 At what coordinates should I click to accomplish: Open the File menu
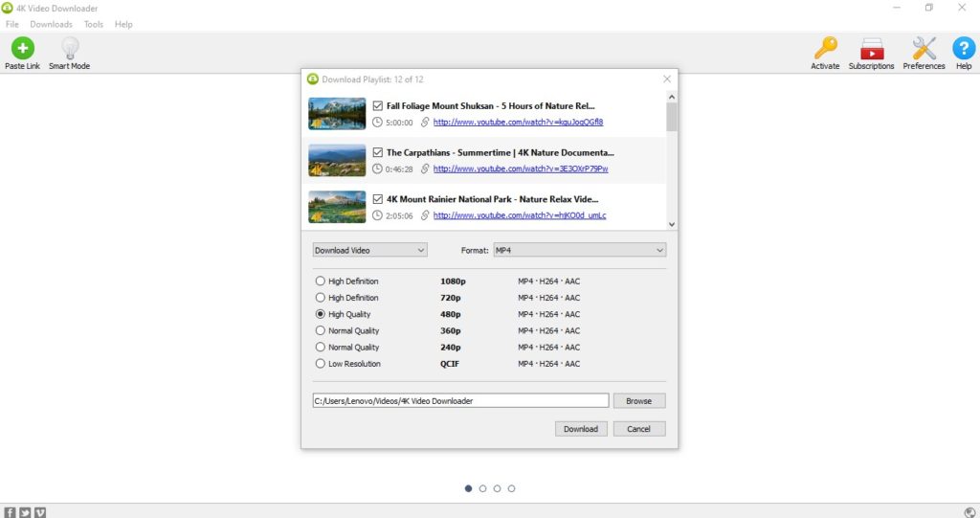coord(12,24)
